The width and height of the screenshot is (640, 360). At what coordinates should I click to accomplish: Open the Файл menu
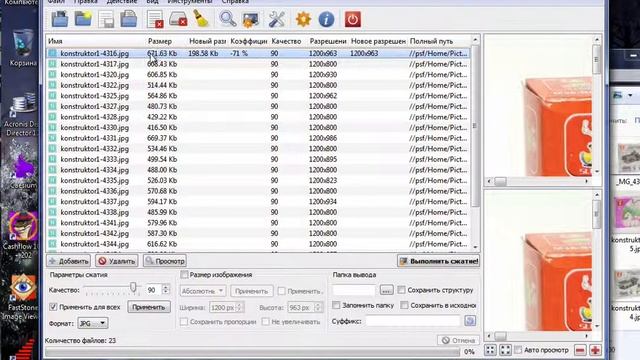coord(56,2)
